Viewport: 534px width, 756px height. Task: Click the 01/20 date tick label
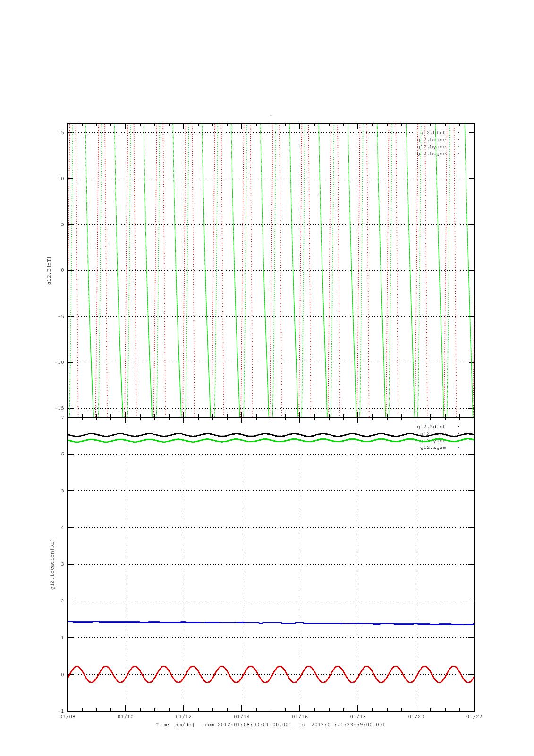tap(416, 716)
